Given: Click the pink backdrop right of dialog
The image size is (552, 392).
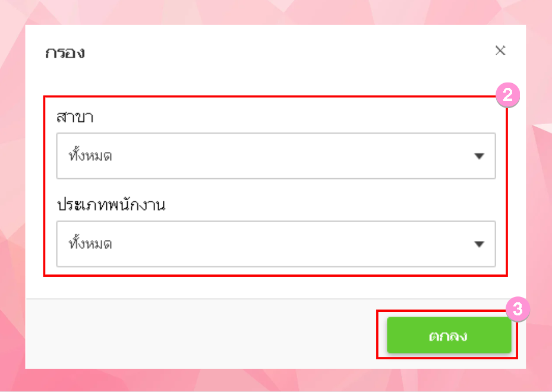Looking at the screenshot, I should pos(539,196).
